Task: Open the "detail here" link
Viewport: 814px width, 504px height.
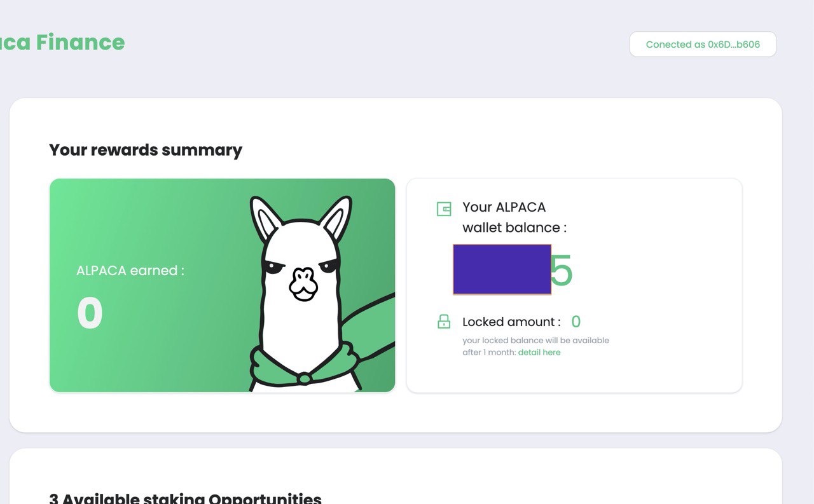Action: [539, 352]
